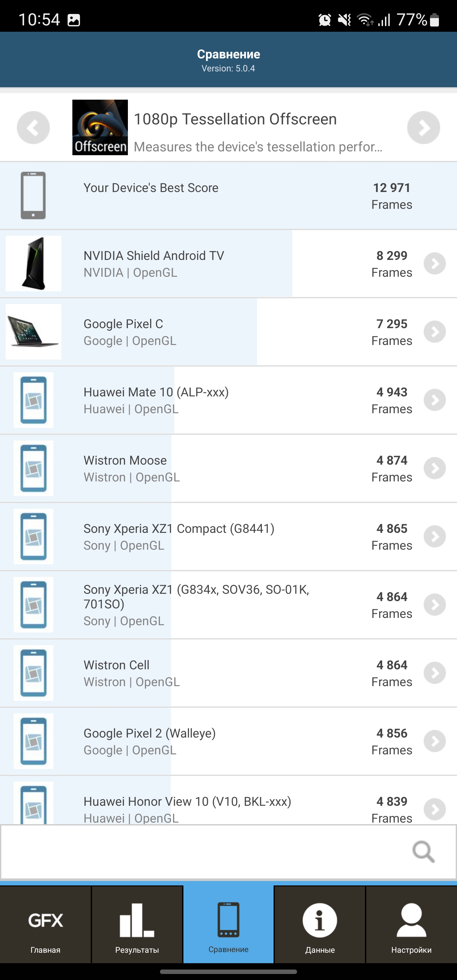Image resolution: width=457 pixels, height=980 pixels.
Task: Expand NVIDIA Shield Android TV details chevron
Action: (x=434, y=264)
